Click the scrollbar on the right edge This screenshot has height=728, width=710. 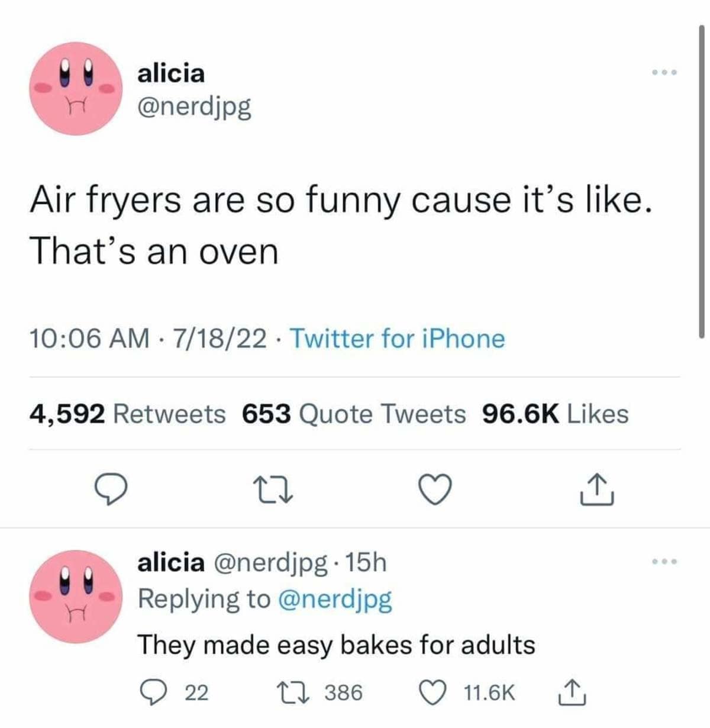(702, 178)
